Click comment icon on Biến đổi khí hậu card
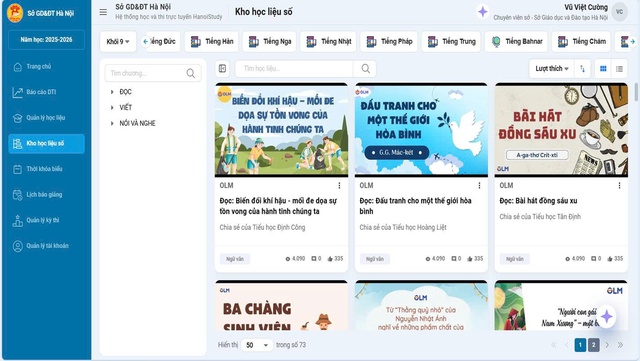640x361 pixels. pyautogui.click(x=313, y=259)
